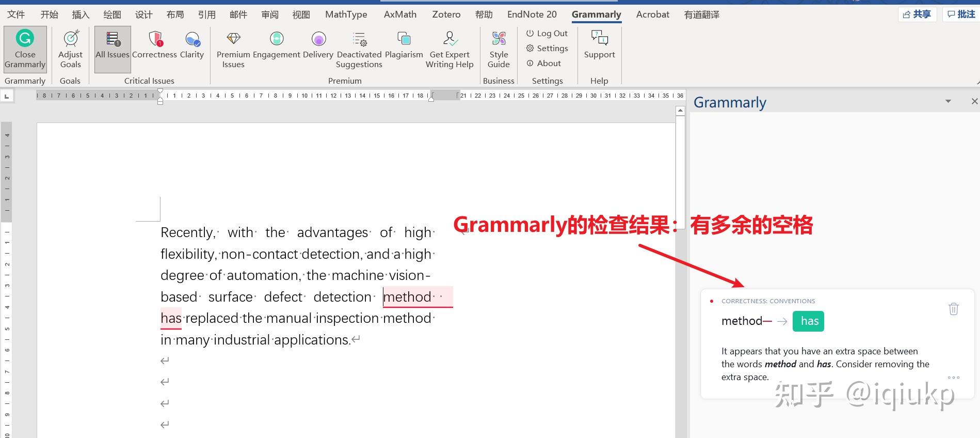
Task: Open the 文件 tab
Action: pos(16,14)
